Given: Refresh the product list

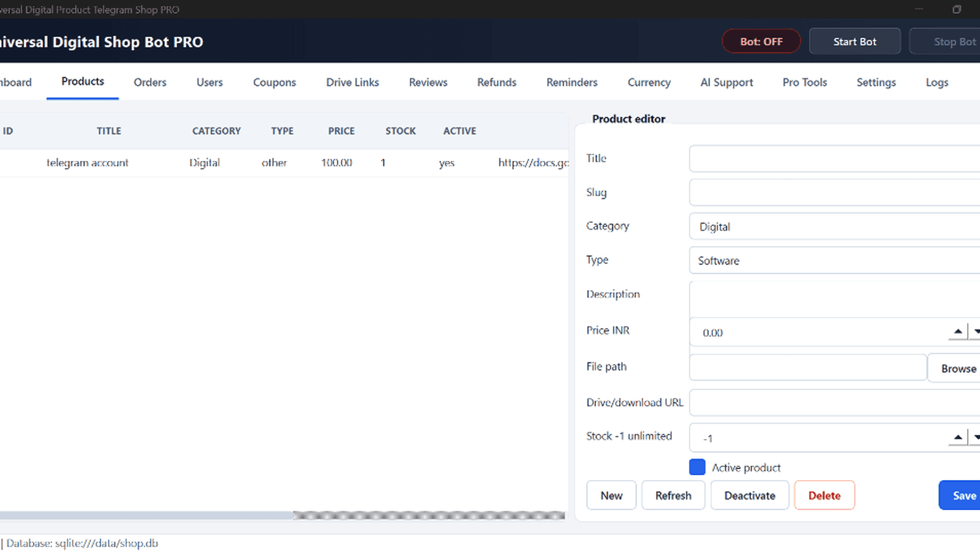Looking at the screenshot, I should tap(673, 495).
